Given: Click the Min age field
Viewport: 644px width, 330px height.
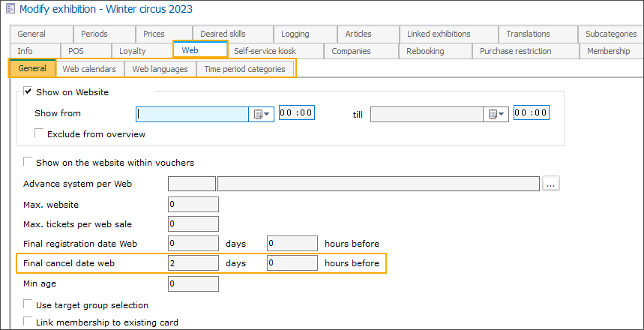Looking at the screenshot, I should click(193, 283).
